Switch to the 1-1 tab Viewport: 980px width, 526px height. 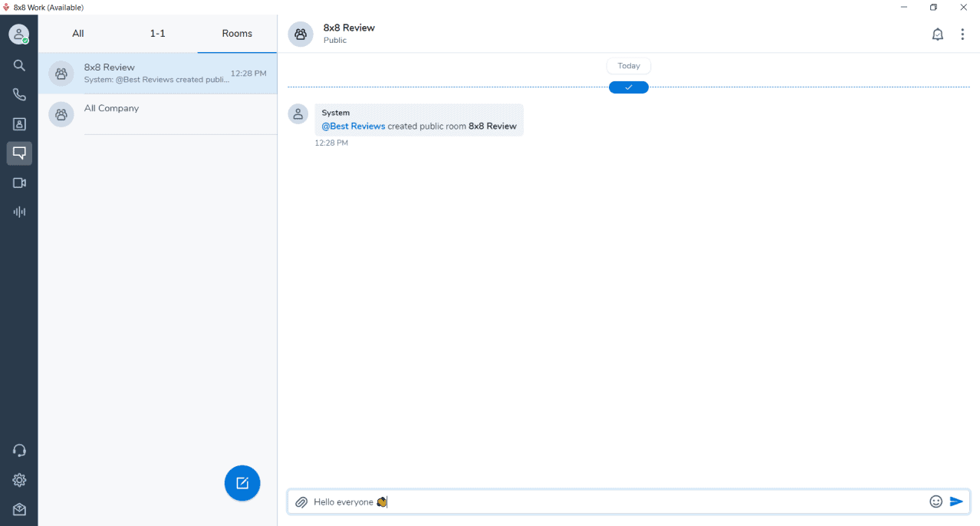click(158, 33)
